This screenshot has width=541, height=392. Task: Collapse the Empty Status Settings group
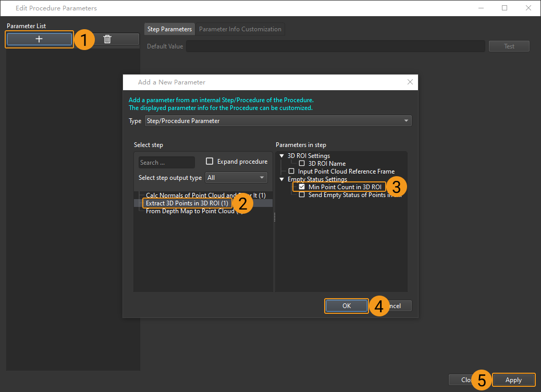point(282,179)
